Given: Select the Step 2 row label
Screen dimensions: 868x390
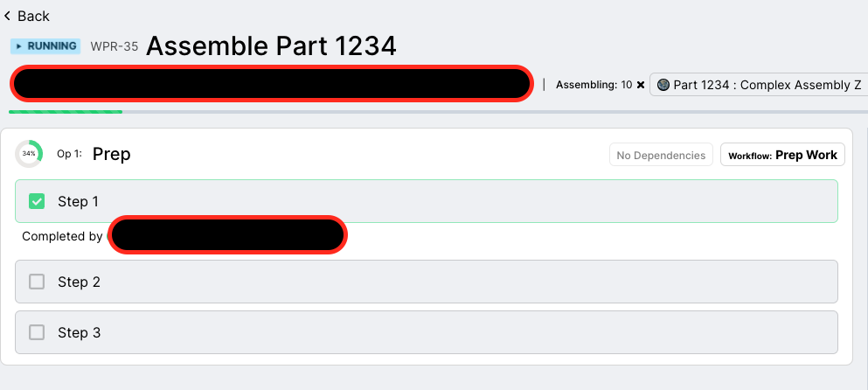Looking at the screenshot, I should [x=79, y=282].
